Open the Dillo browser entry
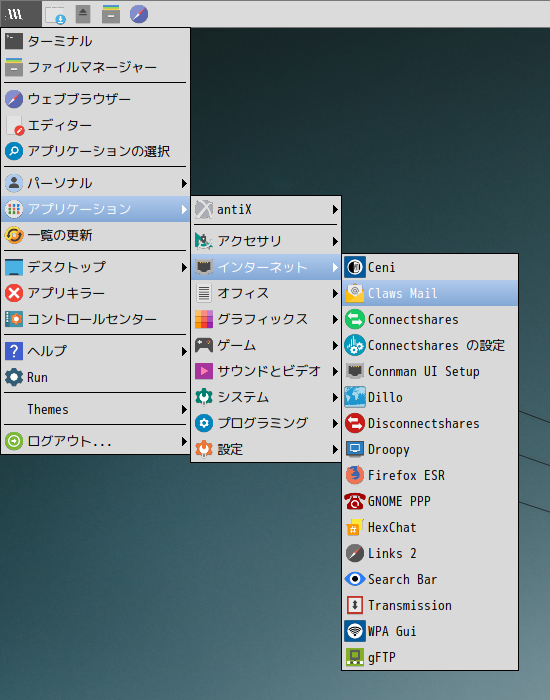Screen dimensions: 550x700 pyautogui.click(x=430, y=397)
